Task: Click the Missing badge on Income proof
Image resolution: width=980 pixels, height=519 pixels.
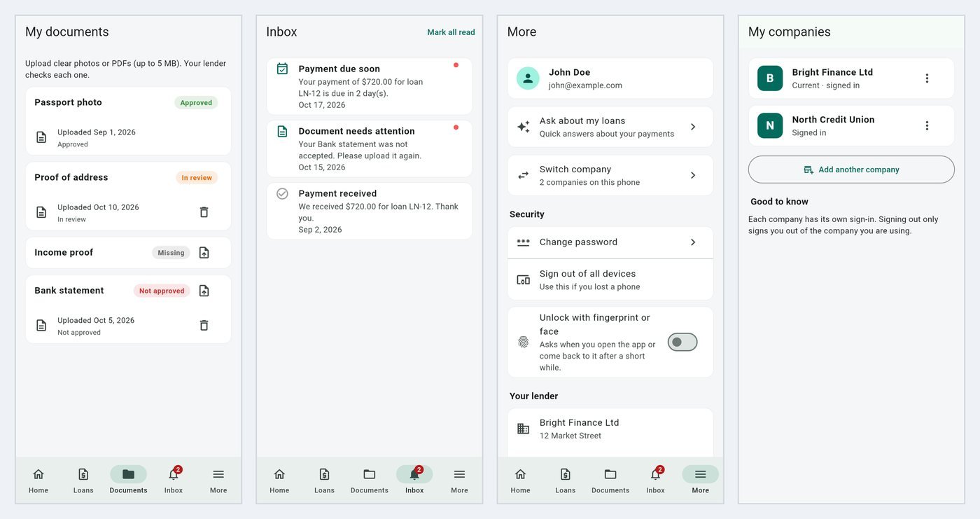Action: (171, 253)
